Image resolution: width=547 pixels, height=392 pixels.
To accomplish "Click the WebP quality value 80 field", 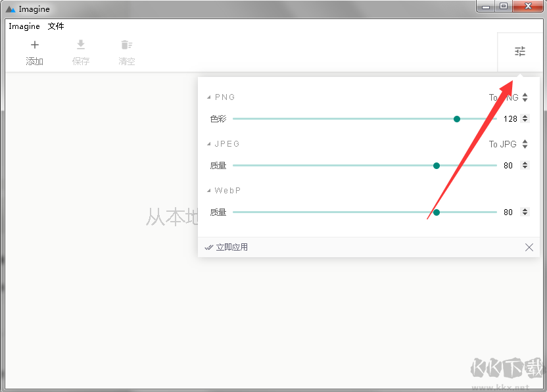I will (x=508, y=212).
